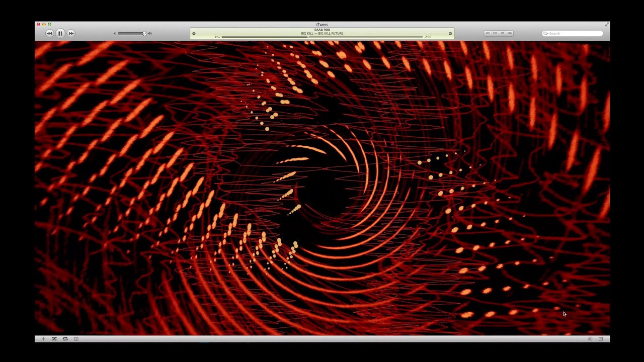Image resolution: width=644 pixels, height=362 pixels.
Task: Skip forward to the next track
Action: click(71, 33)
